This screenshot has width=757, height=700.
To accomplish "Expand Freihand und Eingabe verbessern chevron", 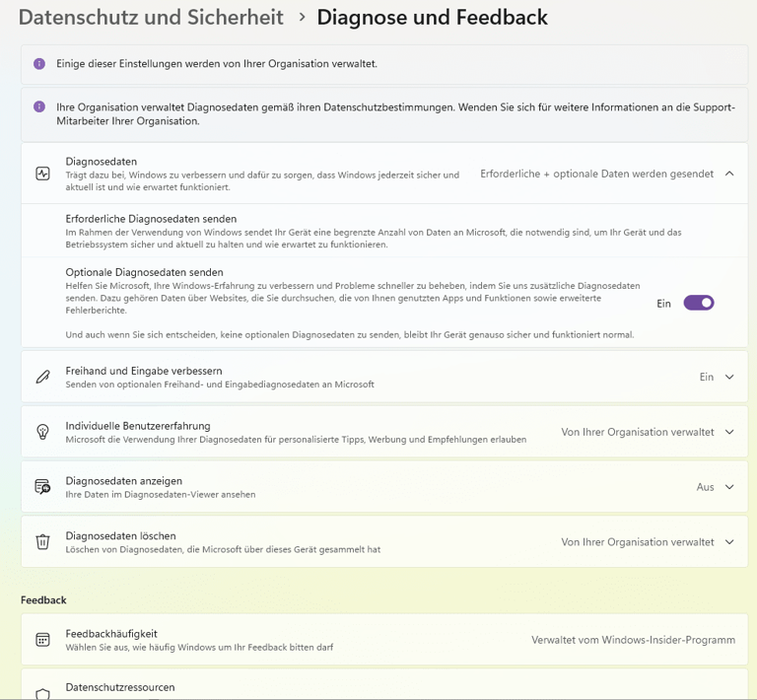I will [729, 377].
